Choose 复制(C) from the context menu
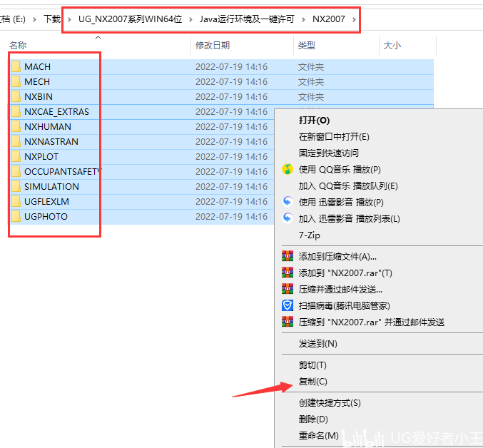This screenshot has height=448, width=483. (x=312, y=382)
